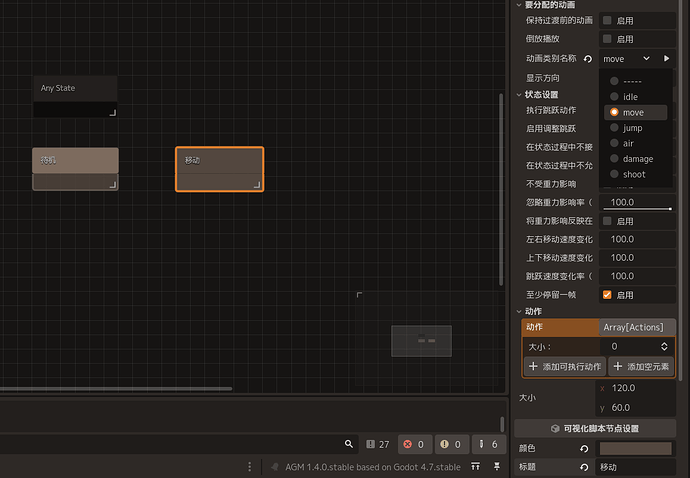Image resolution: width=690 pixels, height=478 pixels.
Task: Select the ----- radio option
Action: (x=635, y=81)
